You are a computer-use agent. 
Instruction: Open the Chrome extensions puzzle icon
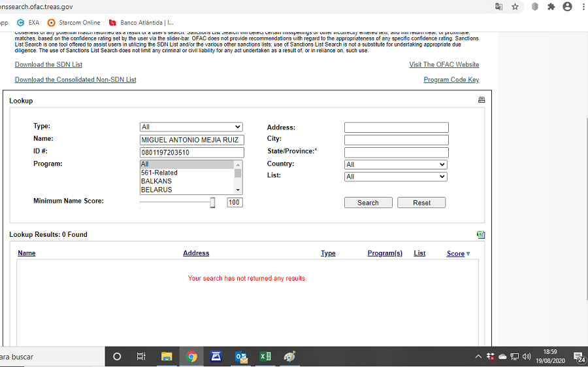(551, 7)
